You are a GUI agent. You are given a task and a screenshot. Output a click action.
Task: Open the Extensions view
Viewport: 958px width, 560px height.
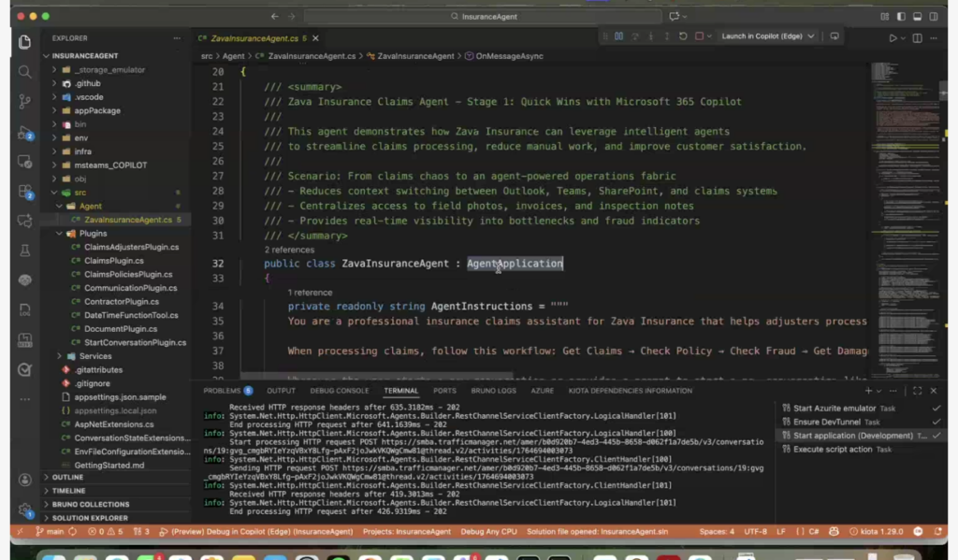24,193
